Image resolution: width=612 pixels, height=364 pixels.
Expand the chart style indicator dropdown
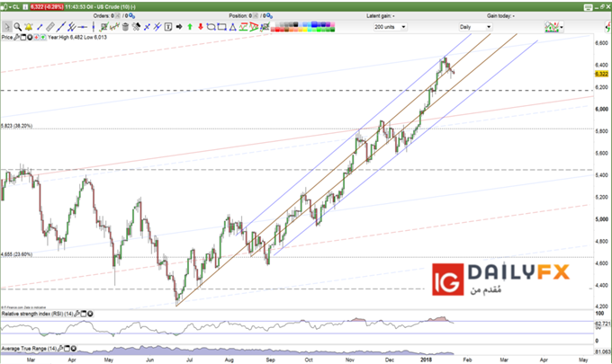562,27
